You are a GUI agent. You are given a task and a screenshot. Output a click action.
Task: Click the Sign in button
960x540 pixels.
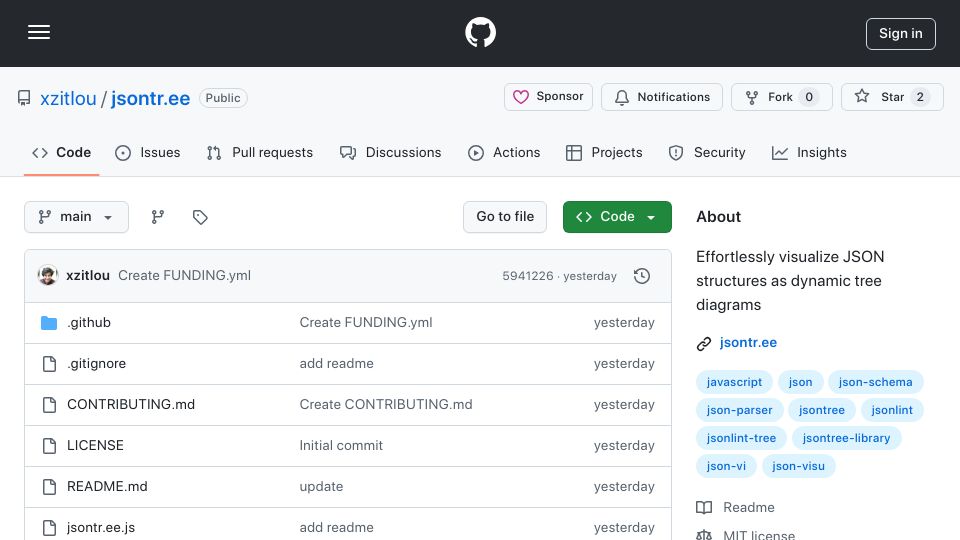(x=901, y=34)
